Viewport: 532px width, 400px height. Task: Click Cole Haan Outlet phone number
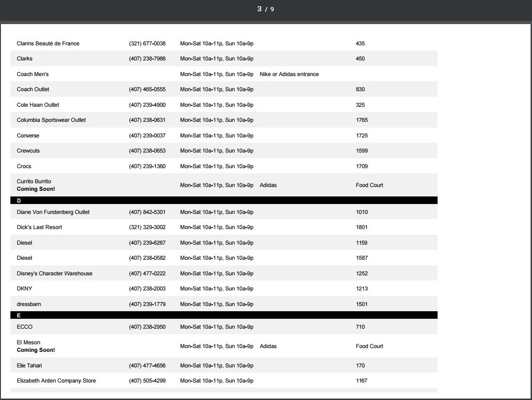(x=147, y=105)
